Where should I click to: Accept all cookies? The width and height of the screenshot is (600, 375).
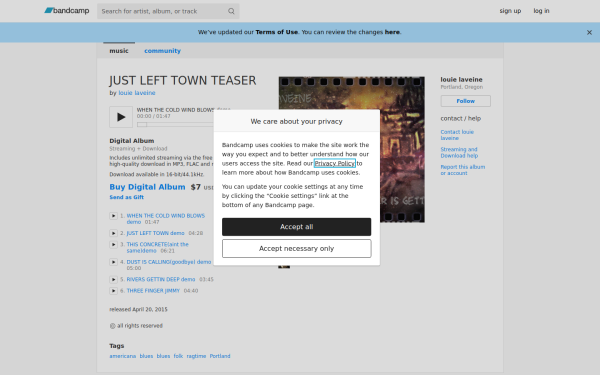[x=297, y=227]
